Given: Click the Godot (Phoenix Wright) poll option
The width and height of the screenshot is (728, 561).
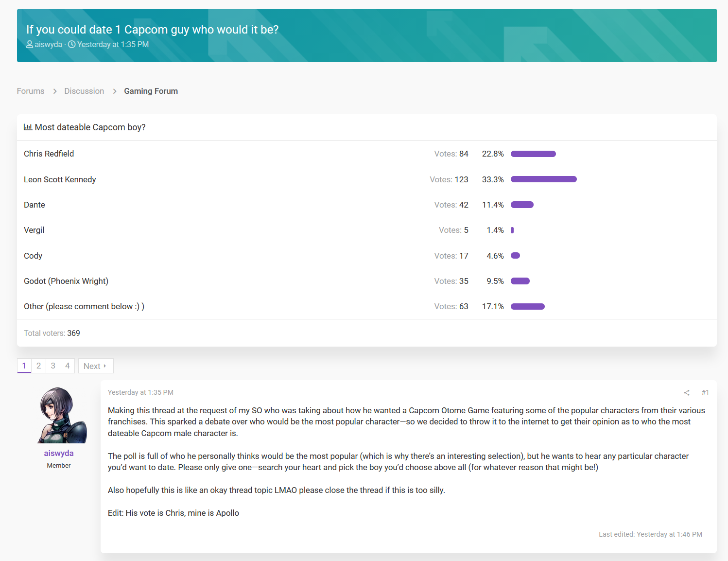Looking at the screenshot, I should pyautogui.click(x=66, y=281).
